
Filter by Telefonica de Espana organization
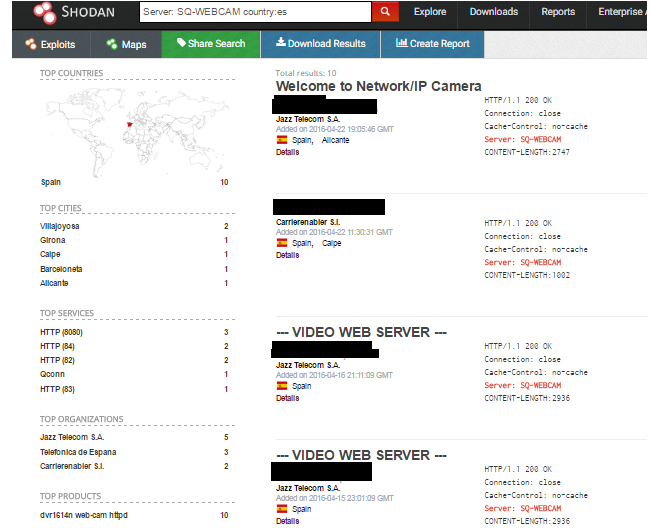coord(78,452)
